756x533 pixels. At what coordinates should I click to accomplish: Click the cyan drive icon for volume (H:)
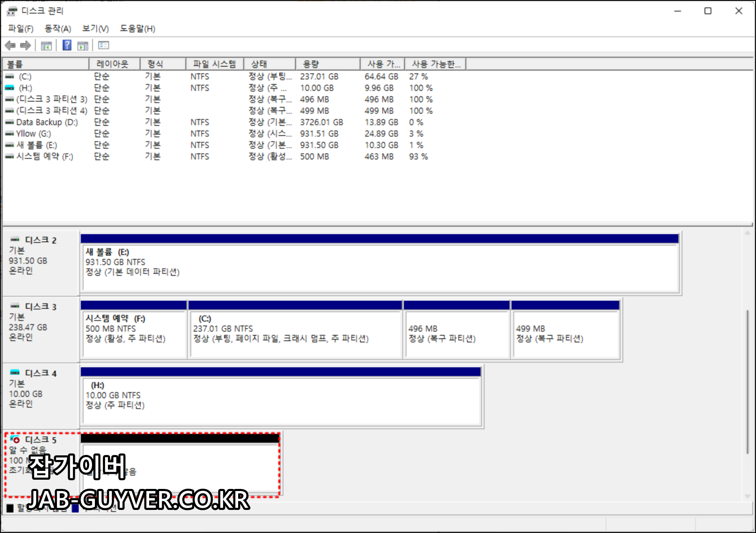[x=10, y=88]
